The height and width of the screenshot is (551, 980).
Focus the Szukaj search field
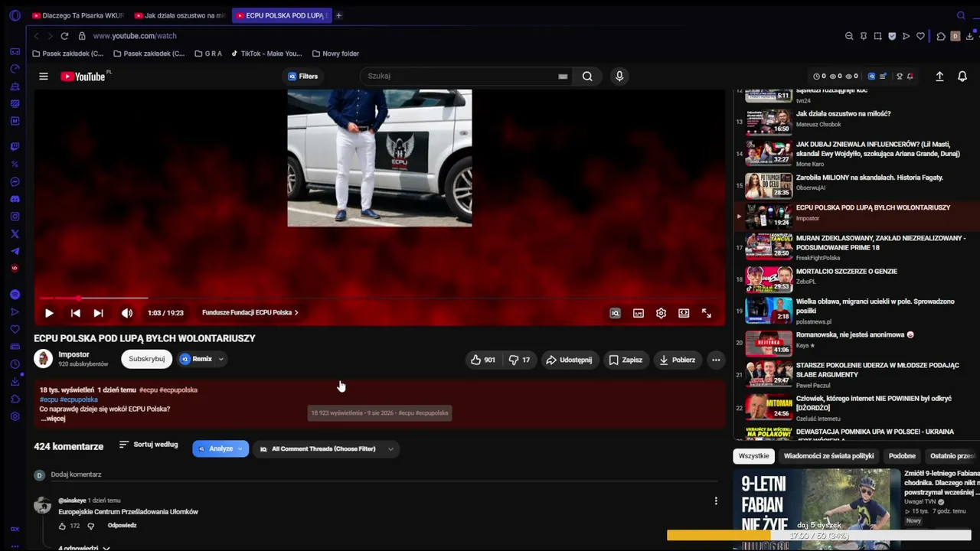click(x=459, y=77)
